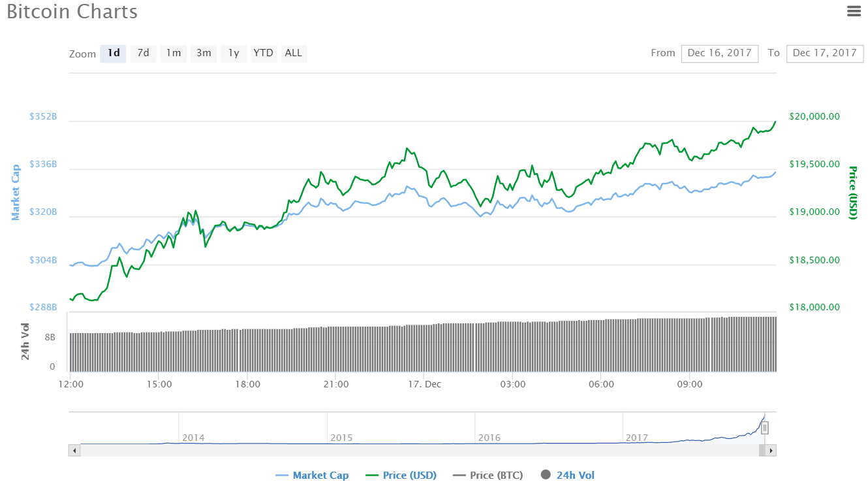Click the 24h Vol axis title
868x486 pixels.
[x=25, y=341]
